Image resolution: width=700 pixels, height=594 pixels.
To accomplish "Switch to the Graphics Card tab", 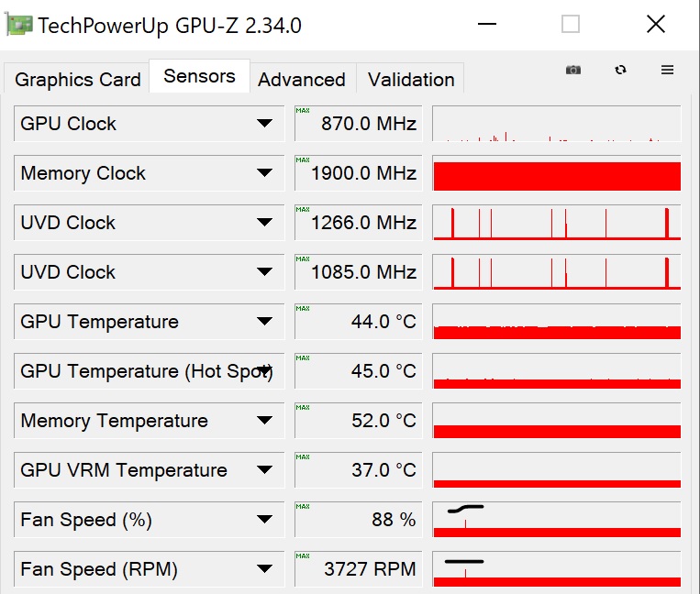I will point(78,80).
